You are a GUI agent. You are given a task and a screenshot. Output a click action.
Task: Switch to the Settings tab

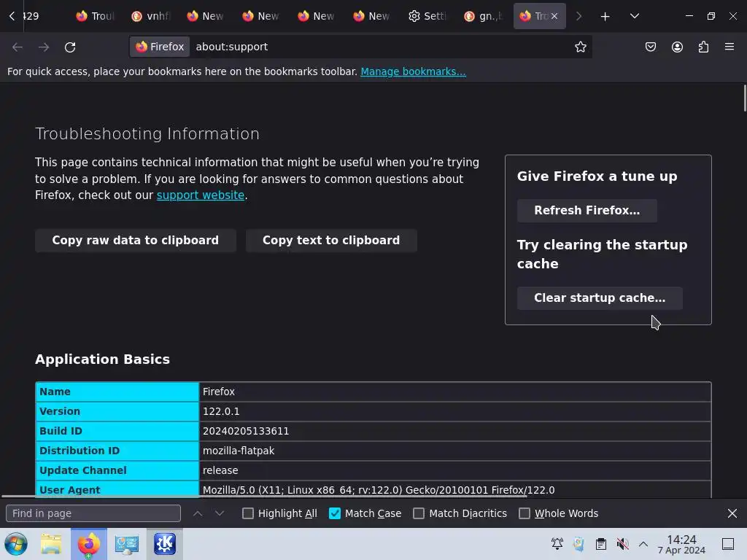click(427, 16)
